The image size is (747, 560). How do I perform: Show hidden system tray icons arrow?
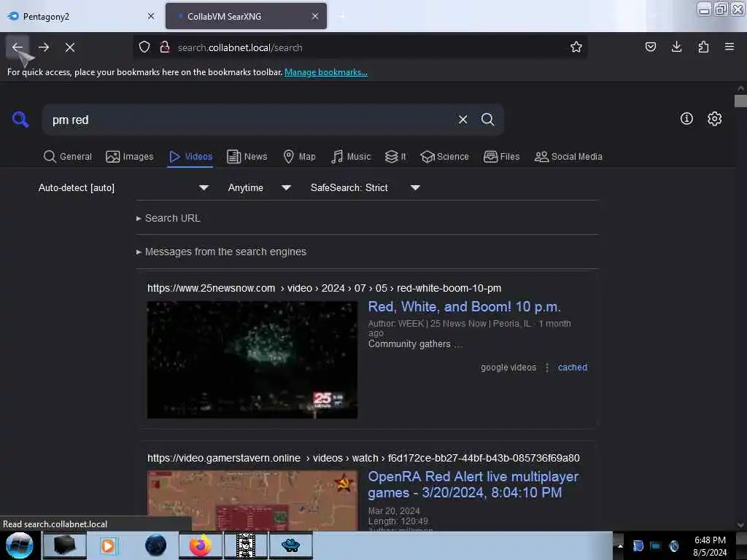[620, 545]
